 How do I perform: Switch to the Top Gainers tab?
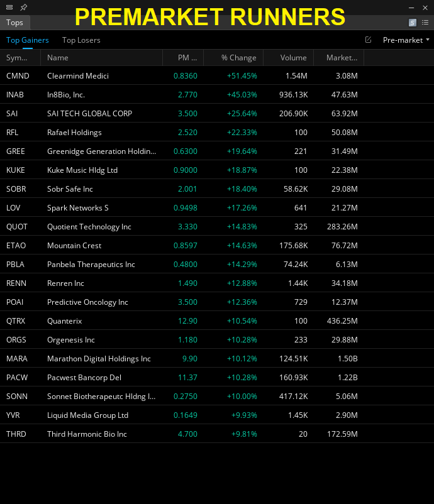pos(27,40)
